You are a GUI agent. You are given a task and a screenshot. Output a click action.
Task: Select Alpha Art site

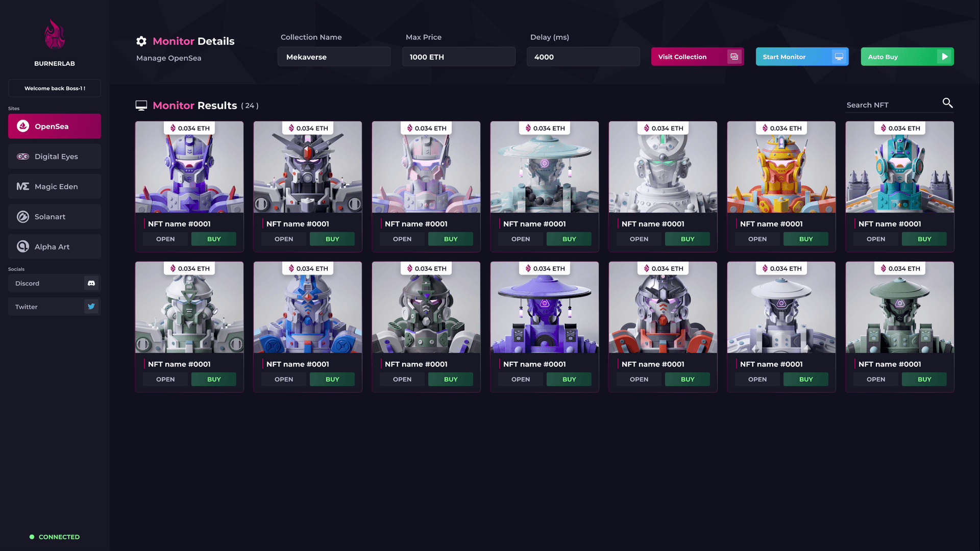55,247
